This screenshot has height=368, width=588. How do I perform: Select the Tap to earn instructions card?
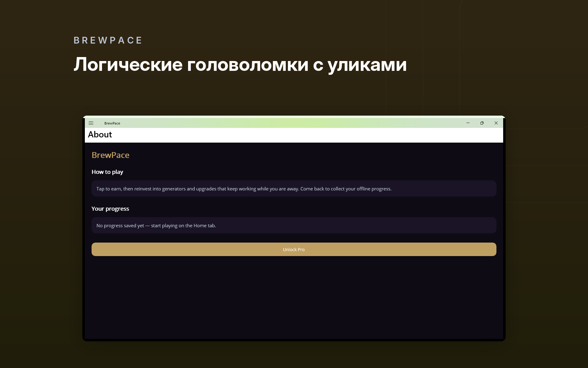point(294,189)
